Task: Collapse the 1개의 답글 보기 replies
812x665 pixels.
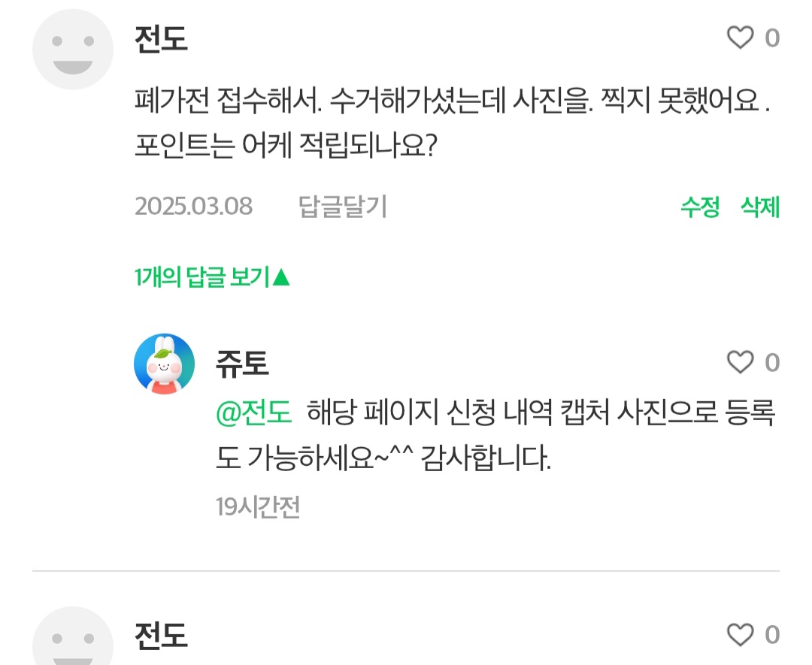Action: point(213,278)
